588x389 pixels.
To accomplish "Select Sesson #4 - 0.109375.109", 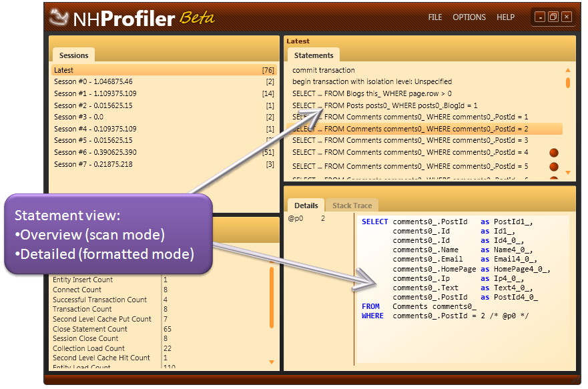I will pyautogui.click(x=164, y=129).
